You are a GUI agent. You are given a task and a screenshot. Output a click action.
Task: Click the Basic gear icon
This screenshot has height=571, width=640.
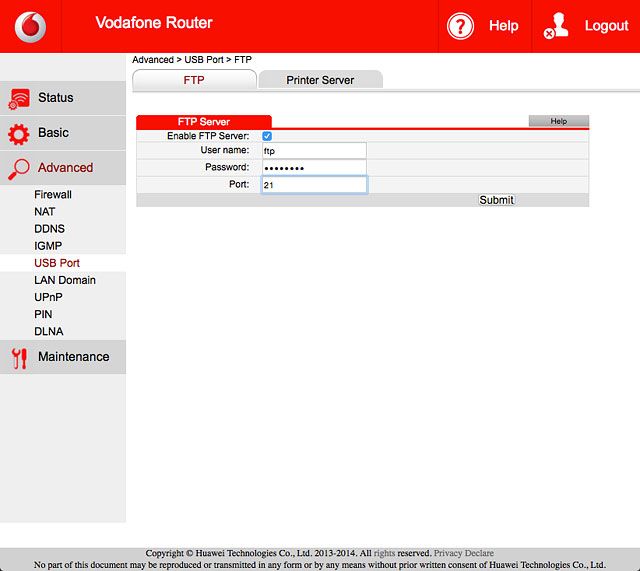tap(19, 133)
